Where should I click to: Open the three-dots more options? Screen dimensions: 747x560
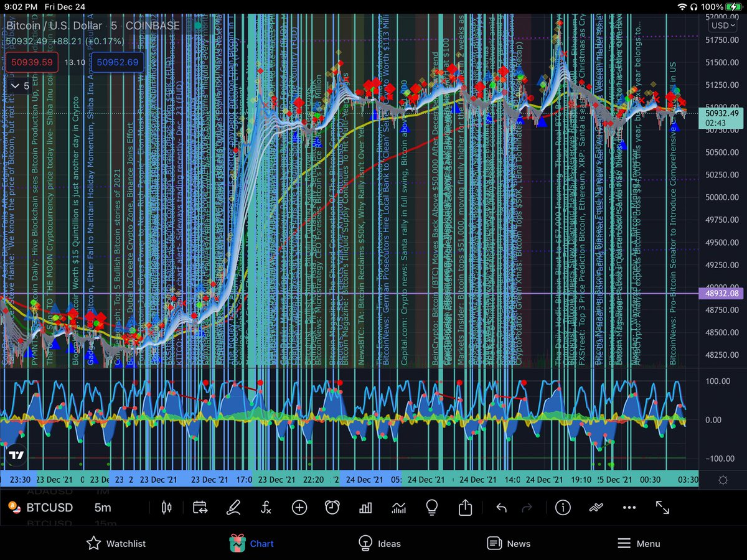[x=629, y=508]
